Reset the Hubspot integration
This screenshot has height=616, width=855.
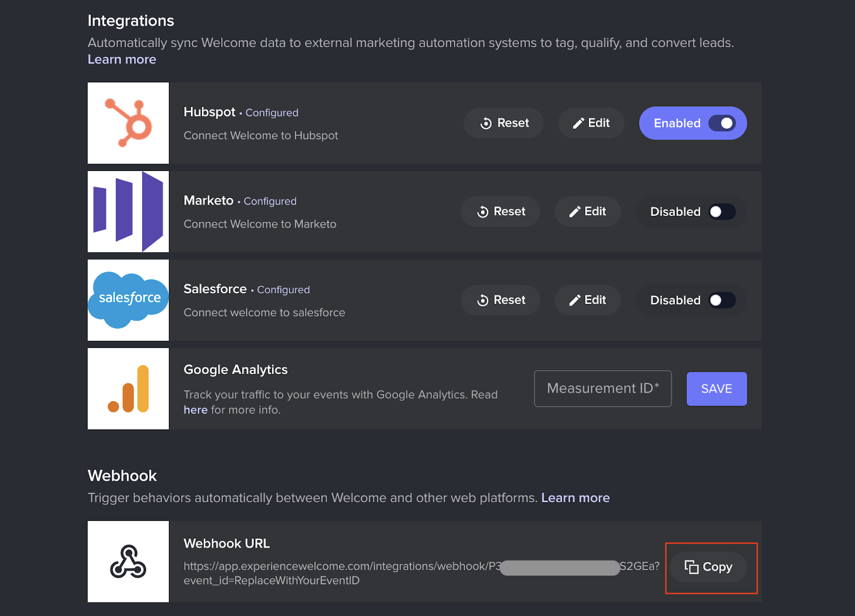504,123
